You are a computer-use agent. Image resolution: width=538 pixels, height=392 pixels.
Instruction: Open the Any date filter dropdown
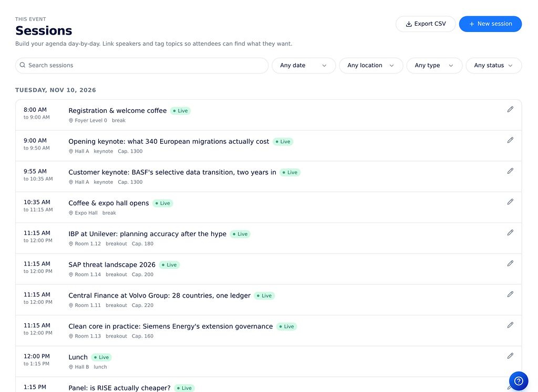pos(304,66)
